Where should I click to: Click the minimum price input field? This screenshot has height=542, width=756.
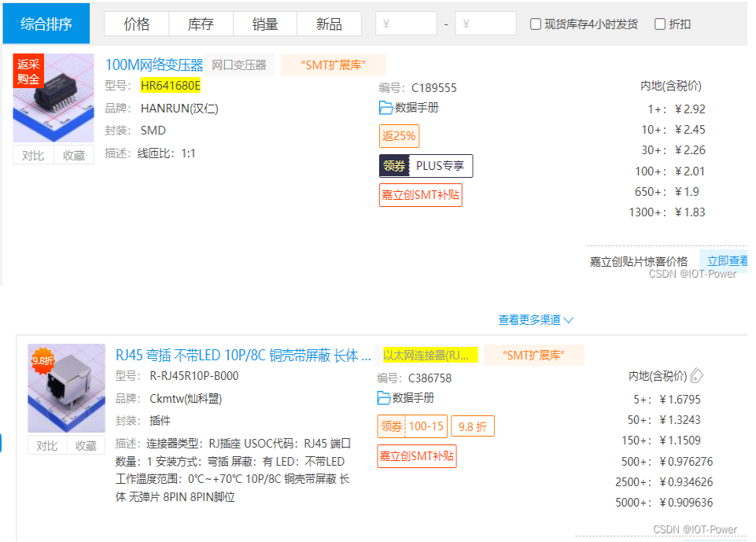[x=406, y=24]
